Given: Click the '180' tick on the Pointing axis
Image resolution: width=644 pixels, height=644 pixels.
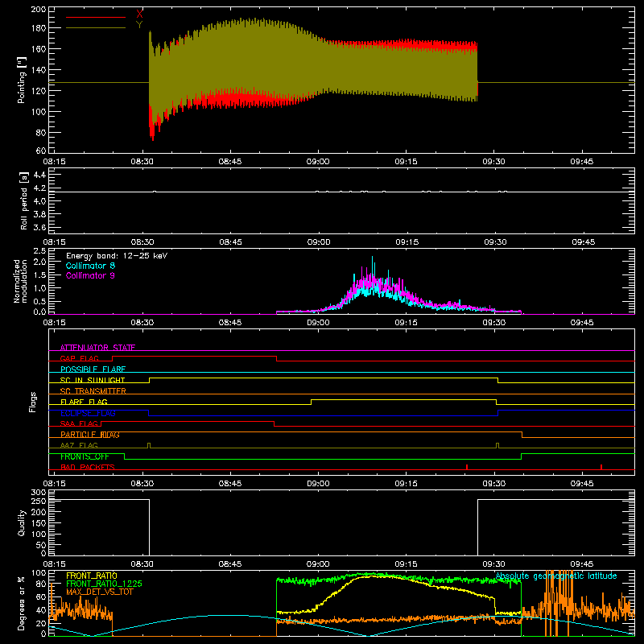Looking at the screenshot, I should point(39,28).
